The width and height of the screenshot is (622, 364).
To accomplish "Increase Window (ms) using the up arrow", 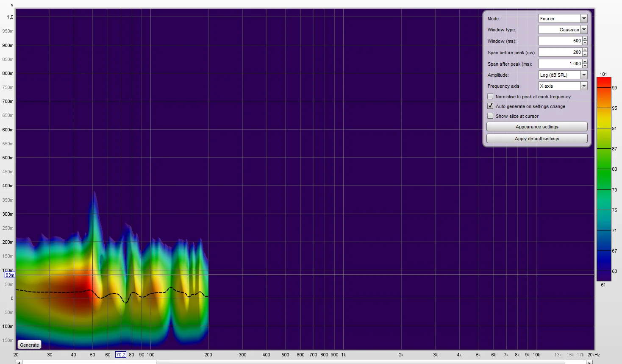I will pos(585,39).
